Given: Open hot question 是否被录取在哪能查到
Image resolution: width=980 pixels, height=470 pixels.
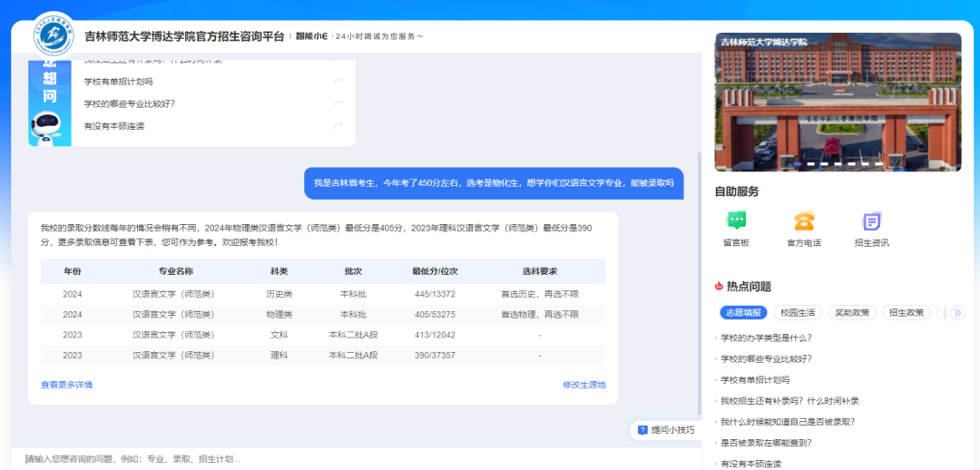Looking at the screenshot, I should (x=765, y=443).
